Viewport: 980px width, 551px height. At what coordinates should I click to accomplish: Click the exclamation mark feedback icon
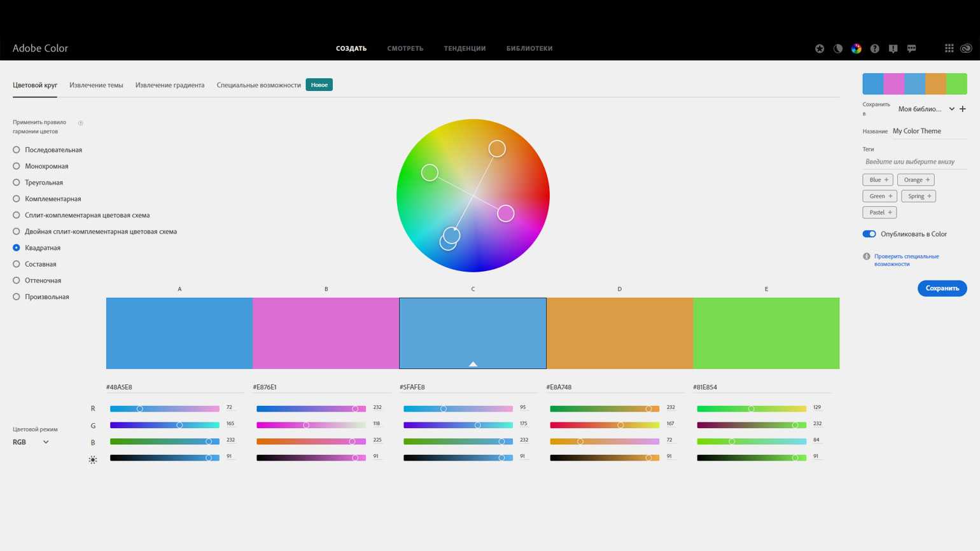(893, 48)
